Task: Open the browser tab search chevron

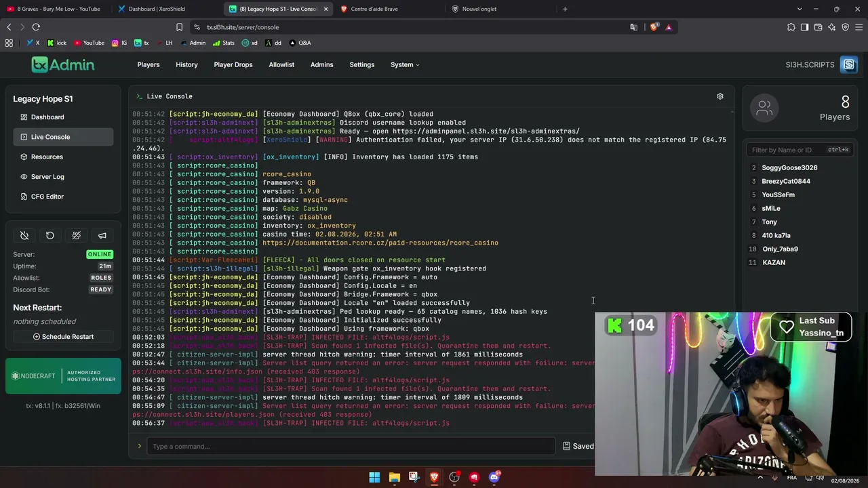Action: click(800, 9)
